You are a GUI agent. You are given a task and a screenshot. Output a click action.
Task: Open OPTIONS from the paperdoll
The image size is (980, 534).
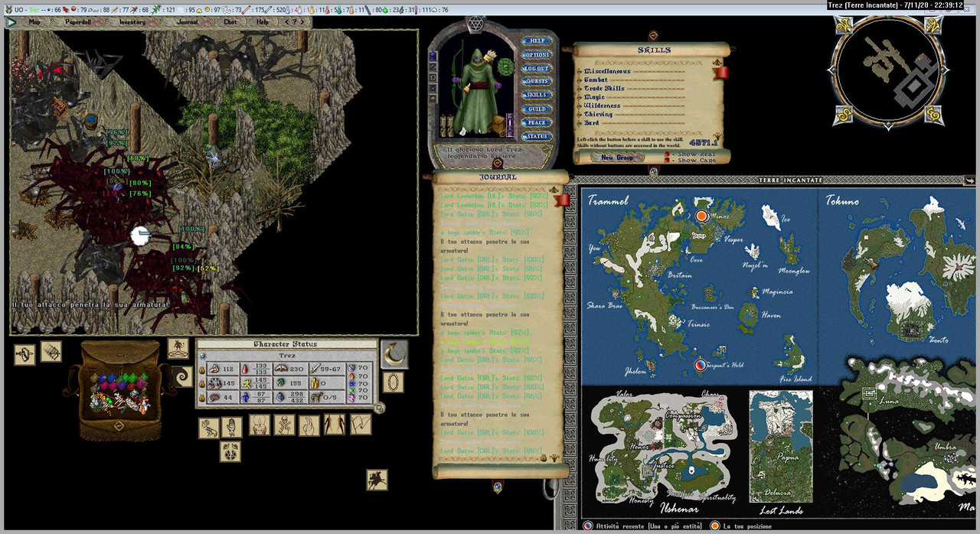click(x=537, y=55)
